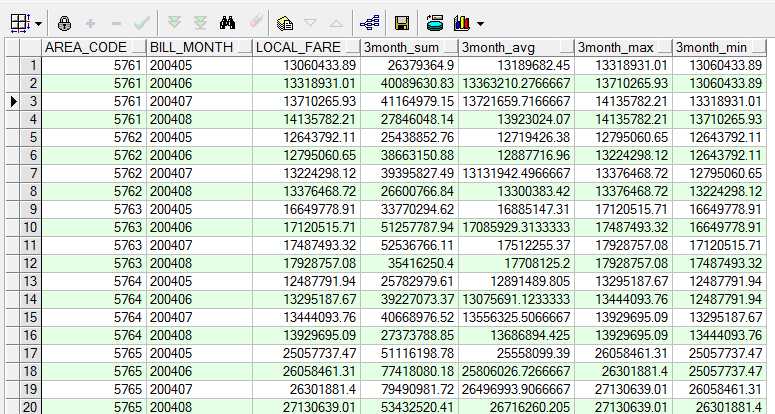Click the 3month_sum cell 40668976.52

409,317
